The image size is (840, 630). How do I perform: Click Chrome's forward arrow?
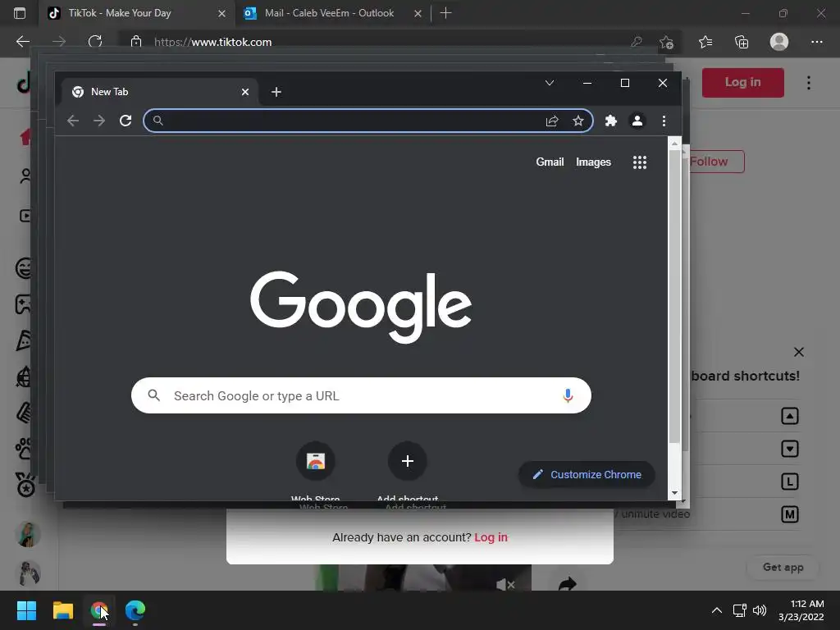pyautogui.click(x=99, y=121)
